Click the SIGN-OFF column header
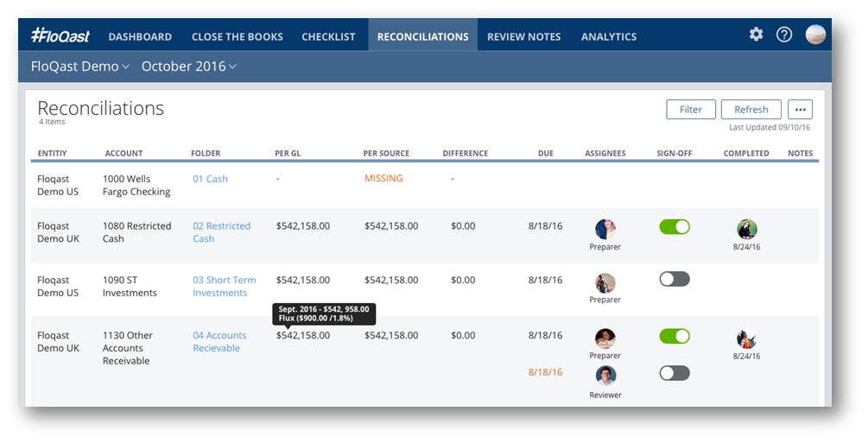This screenshot has width=868, height=443. point(675,154)
